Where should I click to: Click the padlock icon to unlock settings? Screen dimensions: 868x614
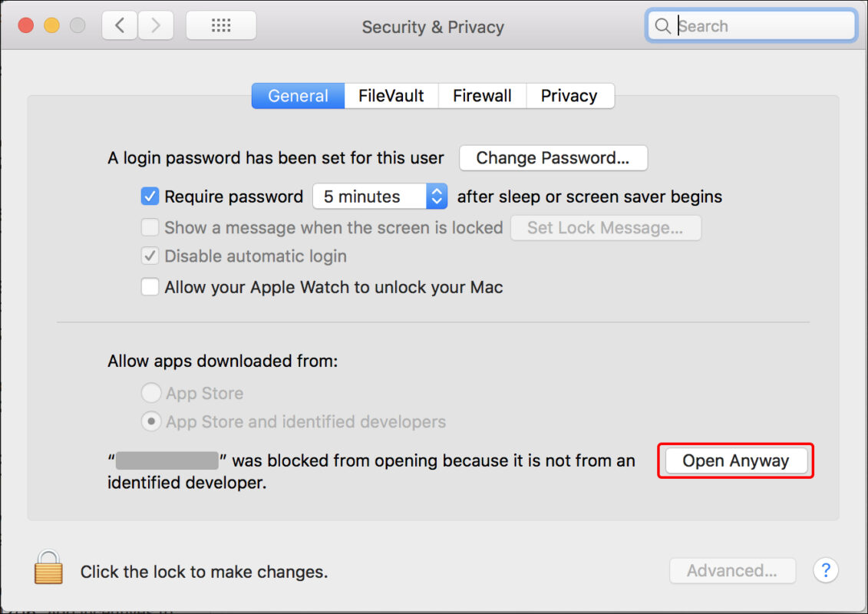pos(48,568)
